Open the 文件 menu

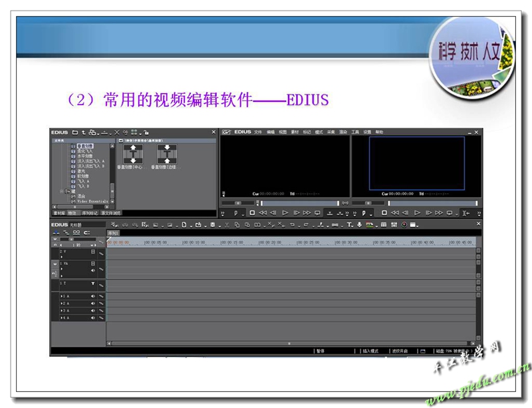click(258, 132)
